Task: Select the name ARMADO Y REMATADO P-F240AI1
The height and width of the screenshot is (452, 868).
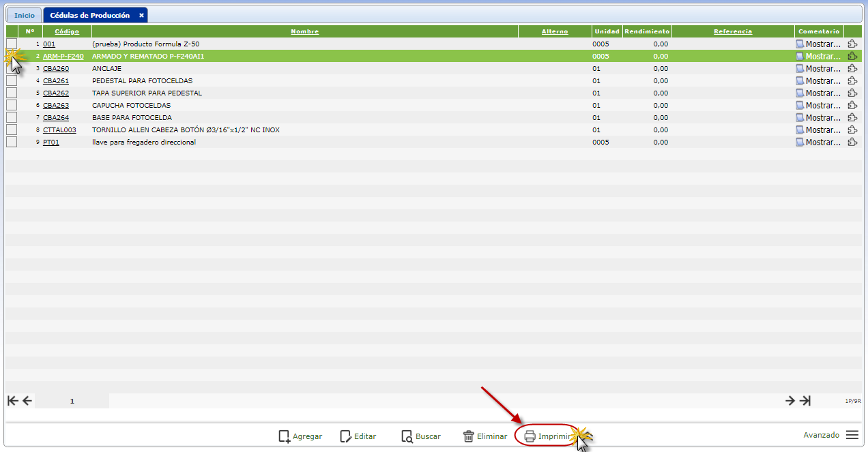Action: coord(148,57)
